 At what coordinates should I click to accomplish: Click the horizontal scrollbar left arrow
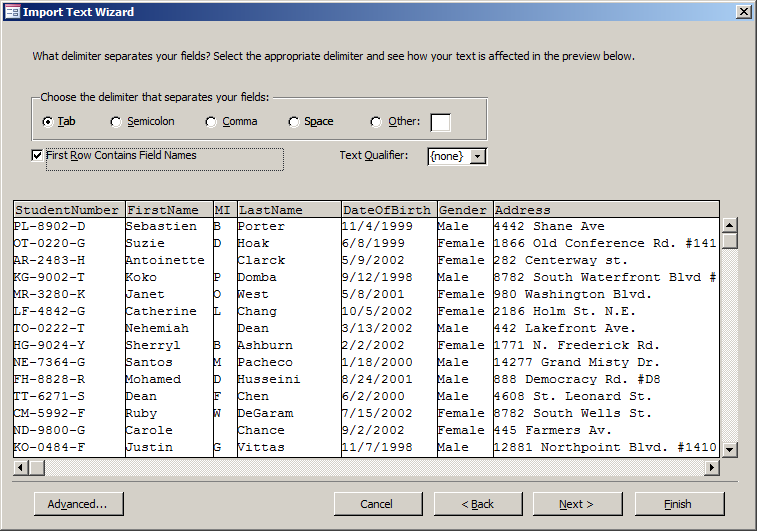point(21,467)
